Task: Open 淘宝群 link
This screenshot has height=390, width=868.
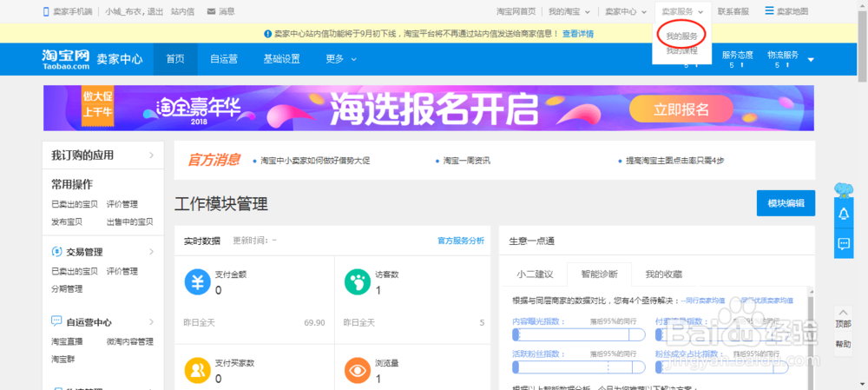Action: [63, 359]
